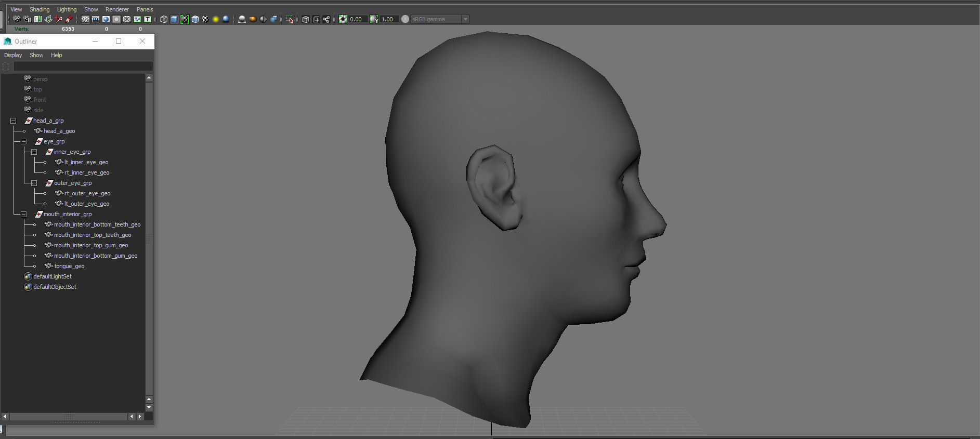Click the Multisample Anti-aliasing icon
Image resolution: width=980 pixels, height=439 pixels.
click(263, 19)
